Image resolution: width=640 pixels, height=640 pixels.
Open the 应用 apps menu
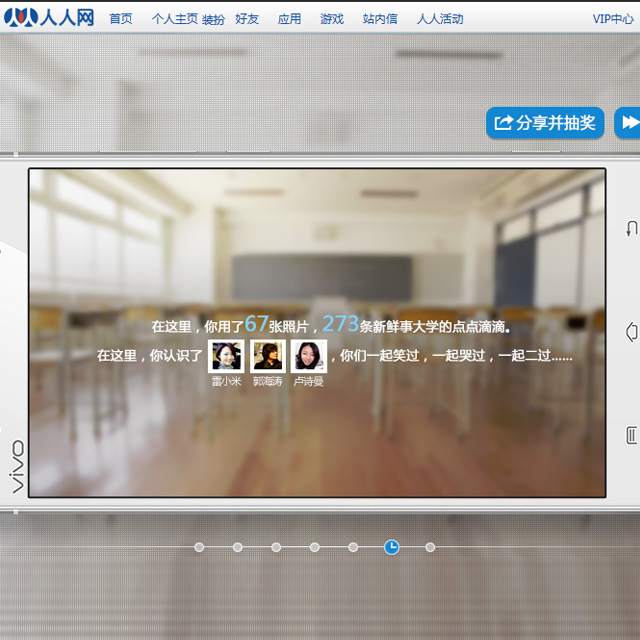[289, 19]
